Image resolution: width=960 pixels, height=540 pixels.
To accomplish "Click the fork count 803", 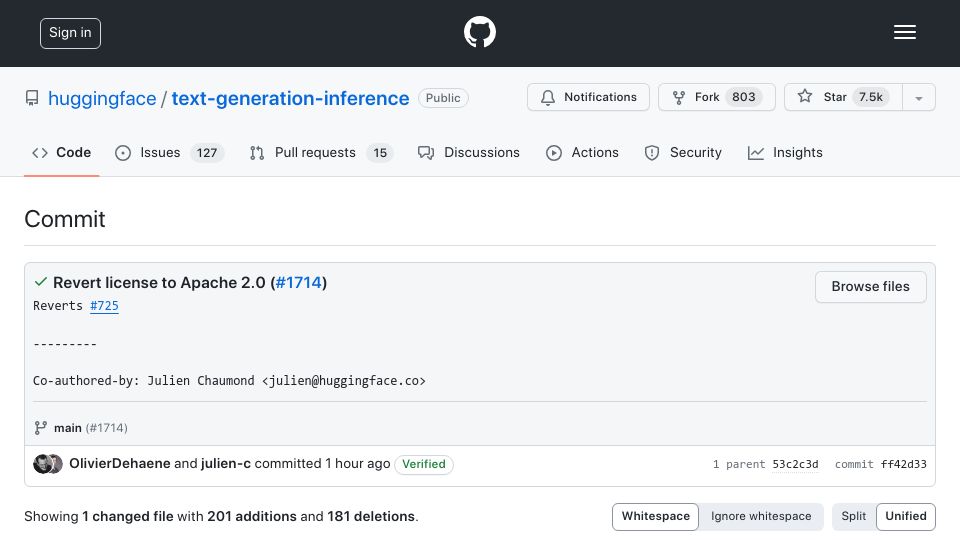I will point(744,97).
